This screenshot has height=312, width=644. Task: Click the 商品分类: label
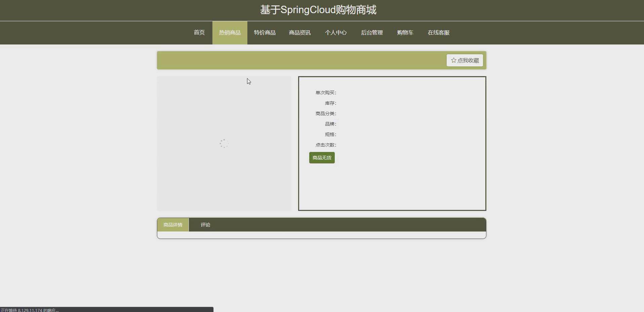326,114
